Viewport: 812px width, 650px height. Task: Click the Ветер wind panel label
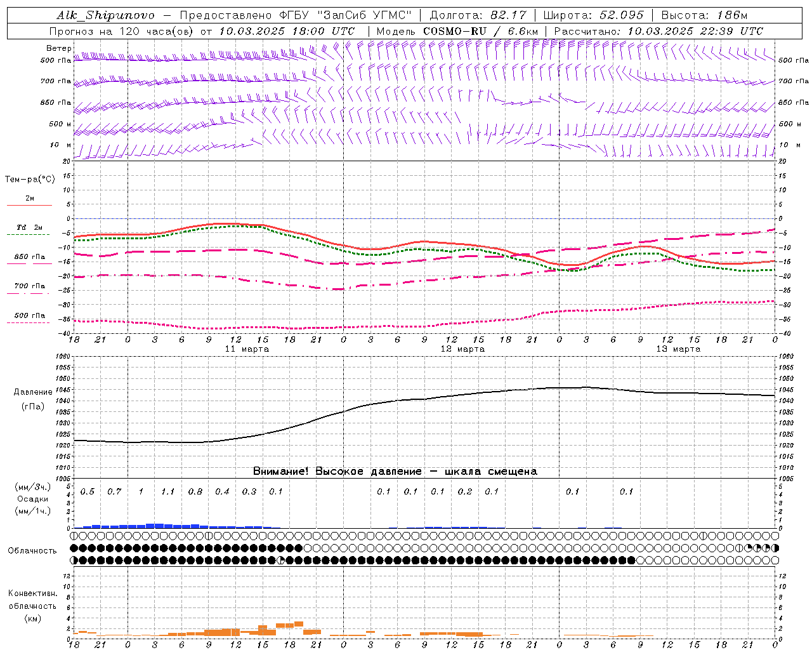pos(59,48)
